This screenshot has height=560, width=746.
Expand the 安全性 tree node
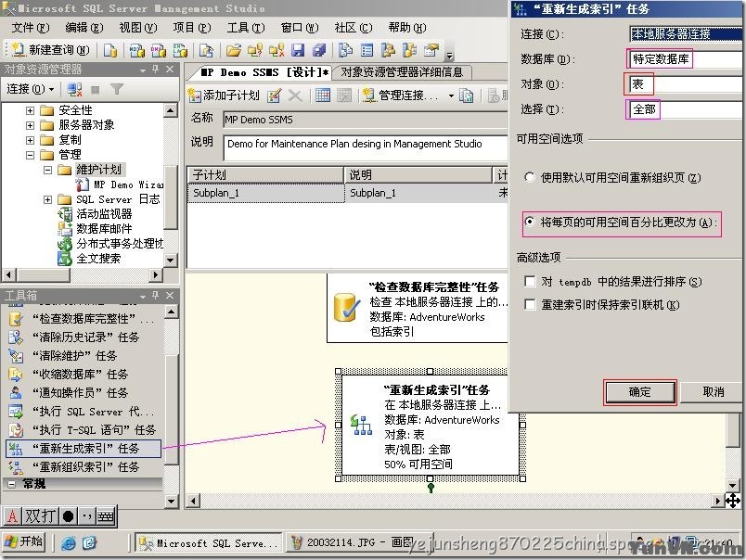tap(30, 110)
